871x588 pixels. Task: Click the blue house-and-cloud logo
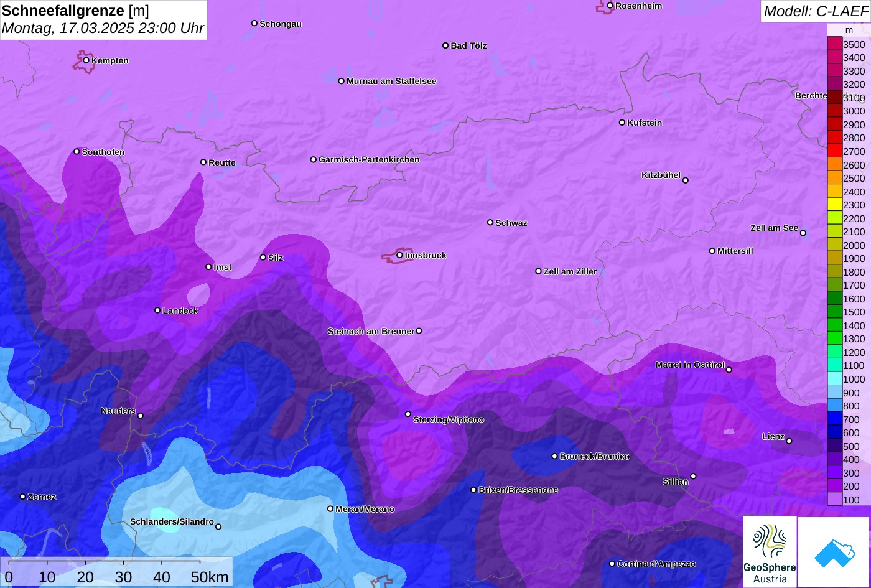click(x=834, y=552)
